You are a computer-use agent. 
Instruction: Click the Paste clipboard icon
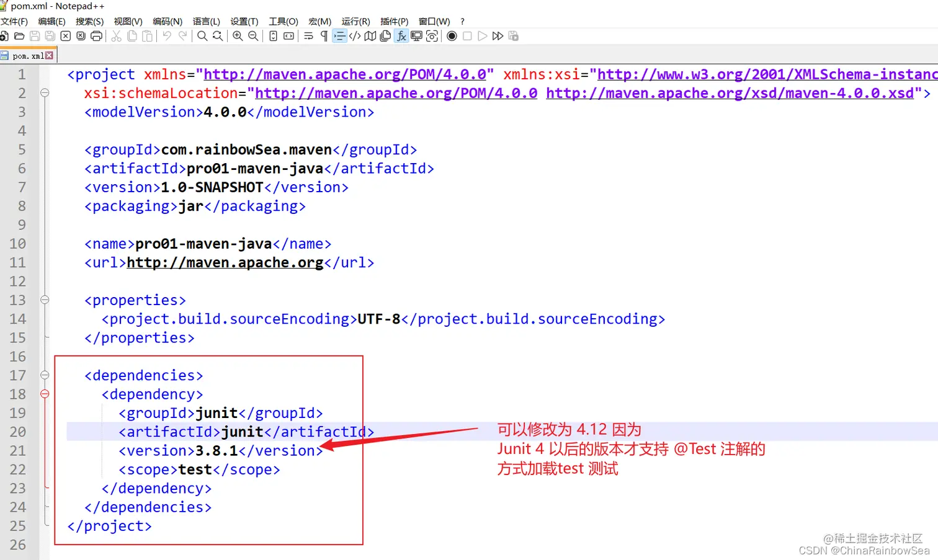pos(147,36)
